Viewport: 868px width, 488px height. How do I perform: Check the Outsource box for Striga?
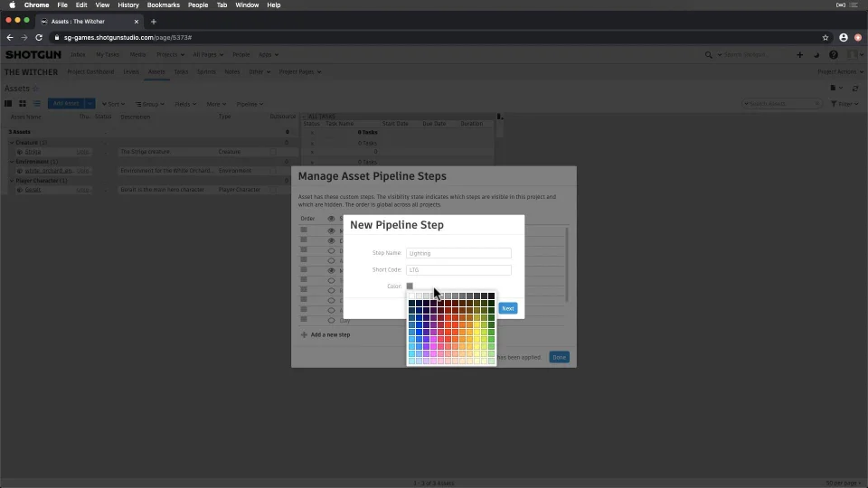coord(273,152)
